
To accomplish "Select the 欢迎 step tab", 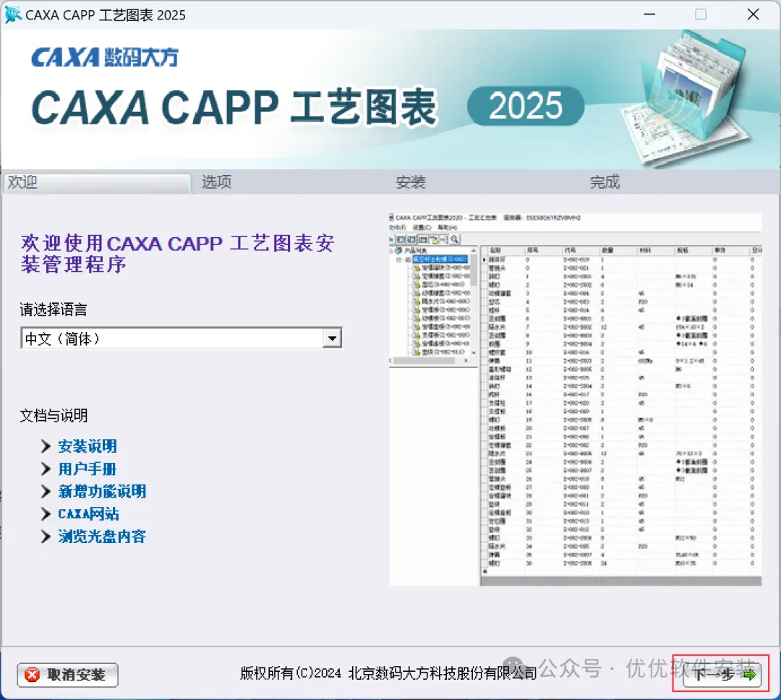I will pos(97,182).
